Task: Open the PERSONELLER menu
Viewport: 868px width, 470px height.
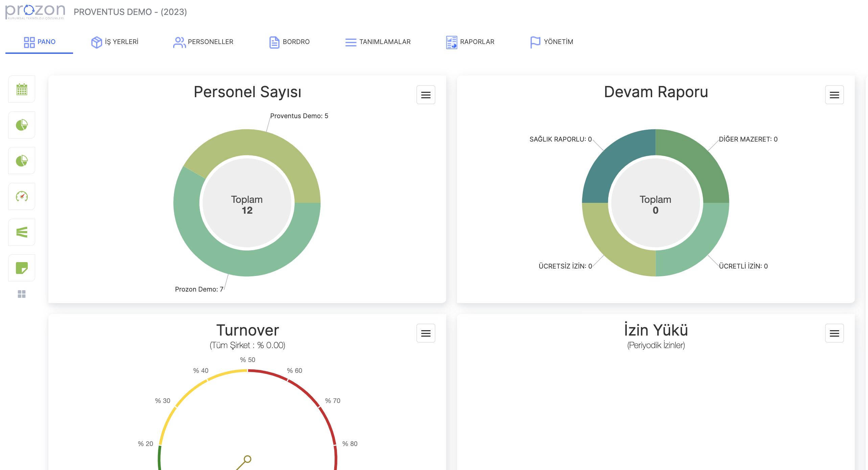Action: [203, 42]
